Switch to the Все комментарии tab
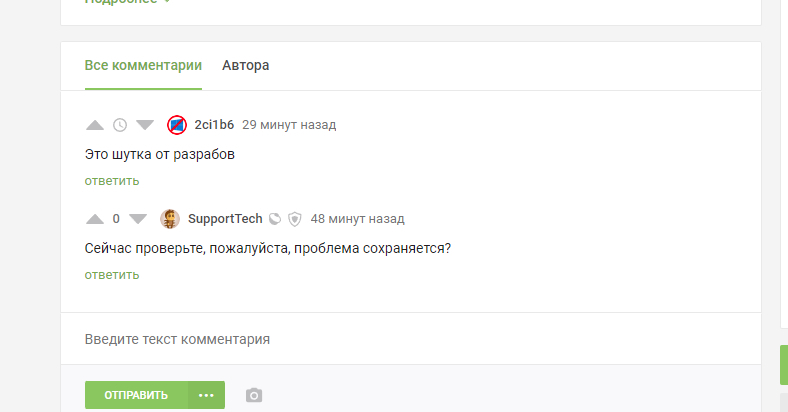 [143, 66]
